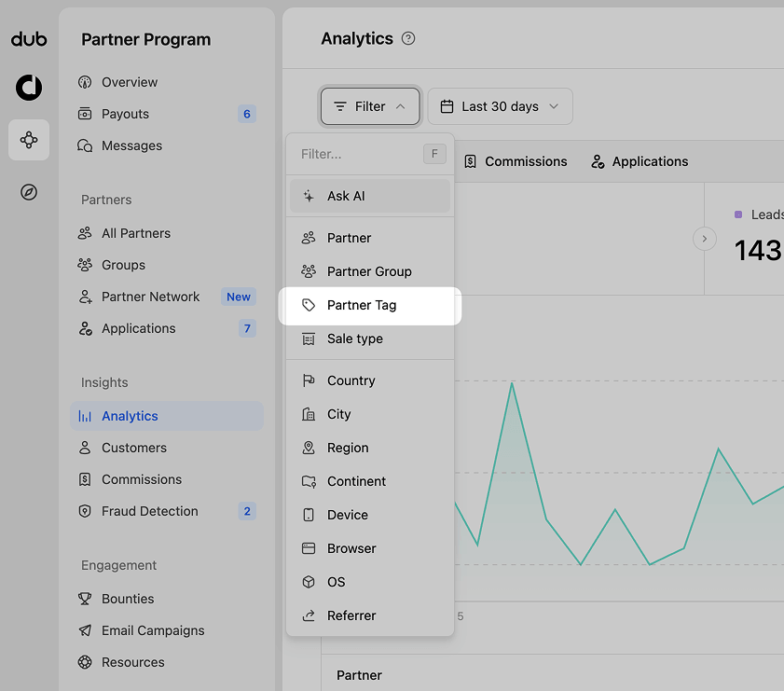Click the Customers person icon
The width and height of the screenshot is (784, 691).
85,448
